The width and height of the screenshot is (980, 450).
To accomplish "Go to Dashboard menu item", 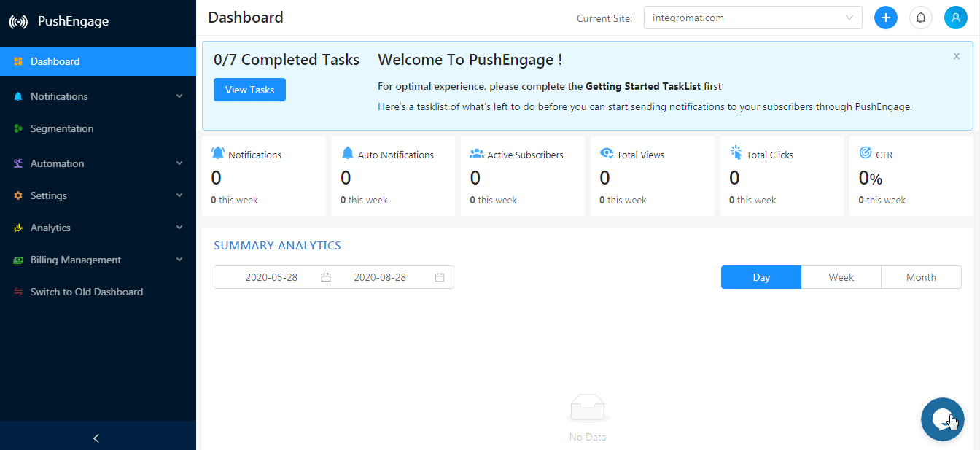I will tap(98, 61).
